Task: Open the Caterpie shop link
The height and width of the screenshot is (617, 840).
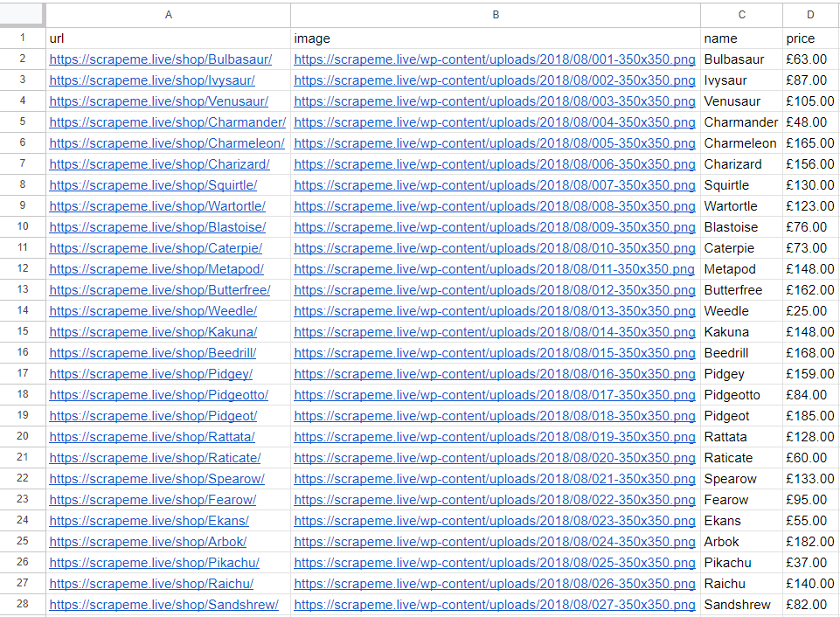Action: [x=156, y=248]
